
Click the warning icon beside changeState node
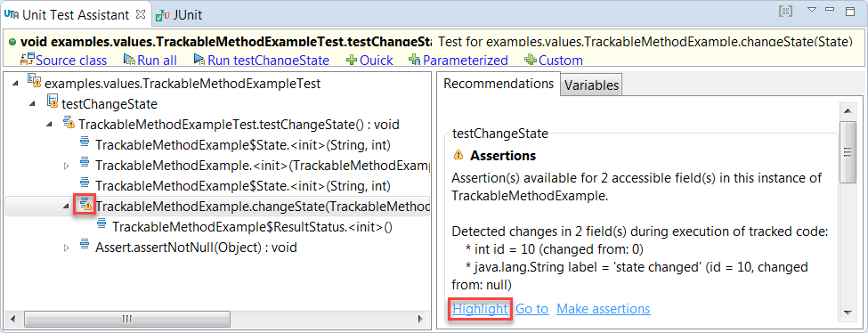point(85,206)
